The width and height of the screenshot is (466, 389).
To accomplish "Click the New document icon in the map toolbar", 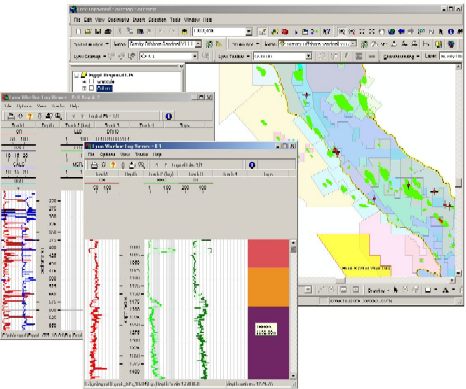I will point(78,32).
